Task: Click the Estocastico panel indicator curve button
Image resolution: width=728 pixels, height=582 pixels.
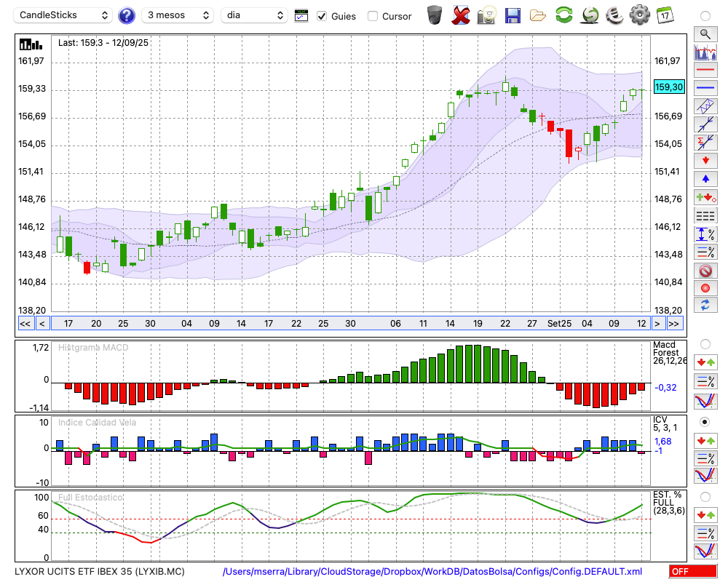Action: (x=705, y=551)
